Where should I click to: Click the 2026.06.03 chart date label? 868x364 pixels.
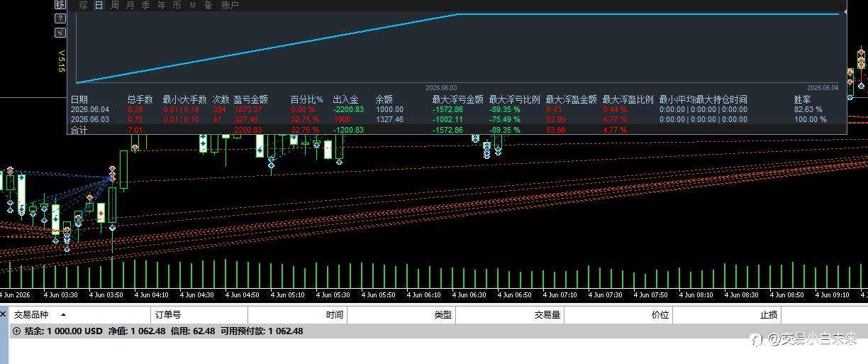pyautogui.click(x=441, y=88)
